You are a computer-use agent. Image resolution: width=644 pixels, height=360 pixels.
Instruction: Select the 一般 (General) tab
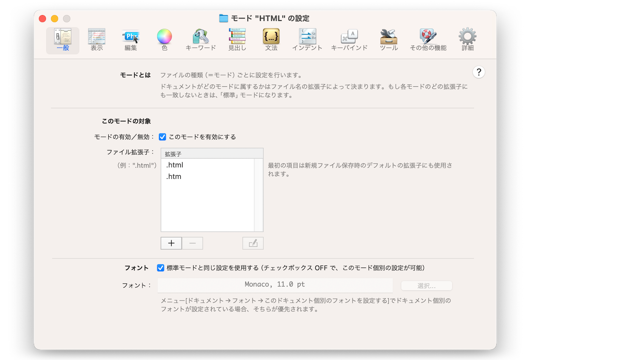(x=63, y=40)
